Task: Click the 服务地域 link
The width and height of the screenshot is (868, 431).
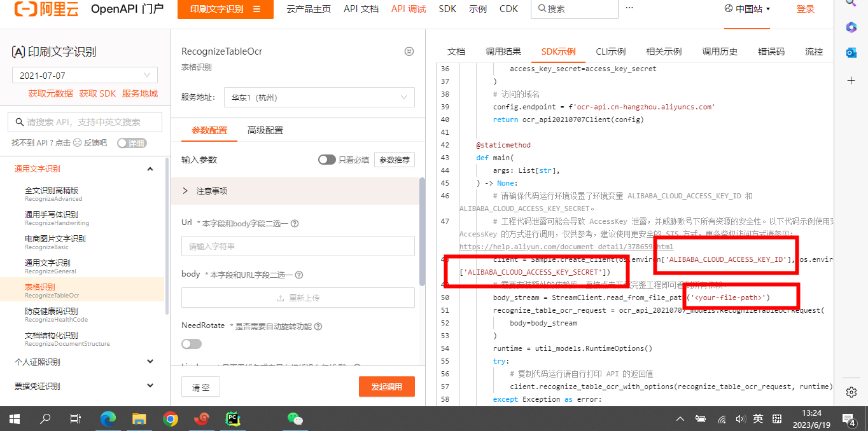Action: click(140, 93)
